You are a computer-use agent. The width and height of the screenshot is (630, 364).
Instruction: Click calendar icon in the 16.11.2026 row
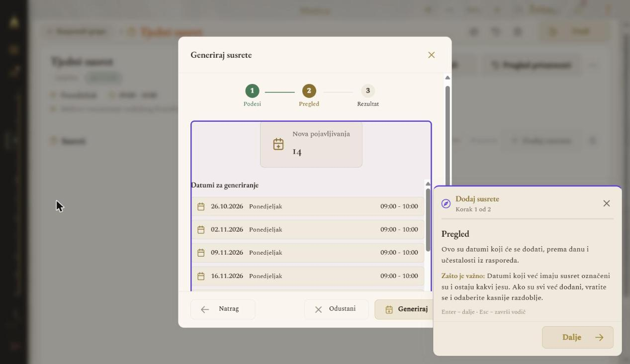tap(201, 276)
